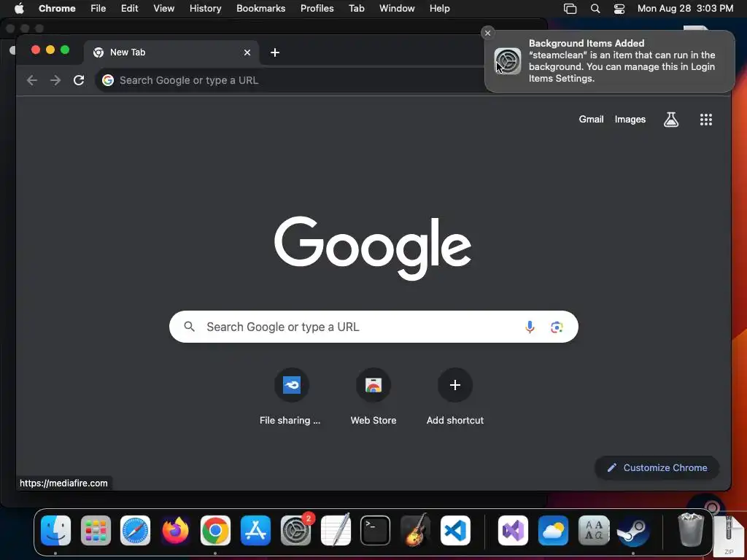Open Launchpad from the Dock

[x=96, y=531]
